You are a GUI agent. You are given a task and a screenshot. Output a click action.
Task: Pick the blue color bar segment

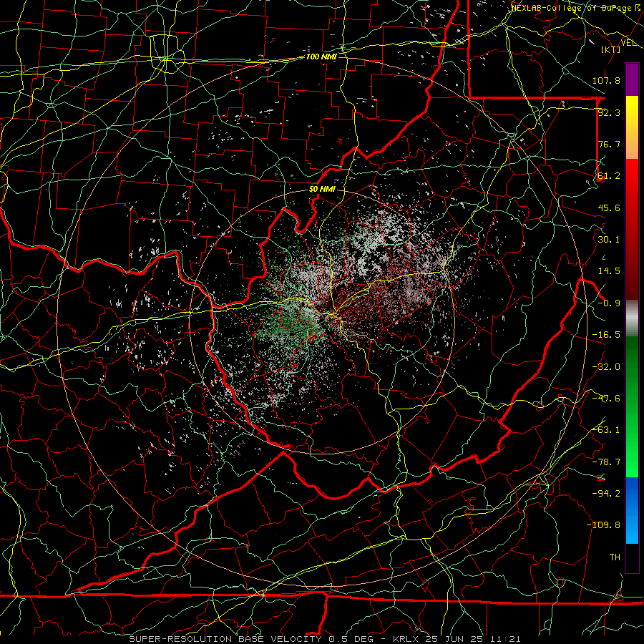632,510
